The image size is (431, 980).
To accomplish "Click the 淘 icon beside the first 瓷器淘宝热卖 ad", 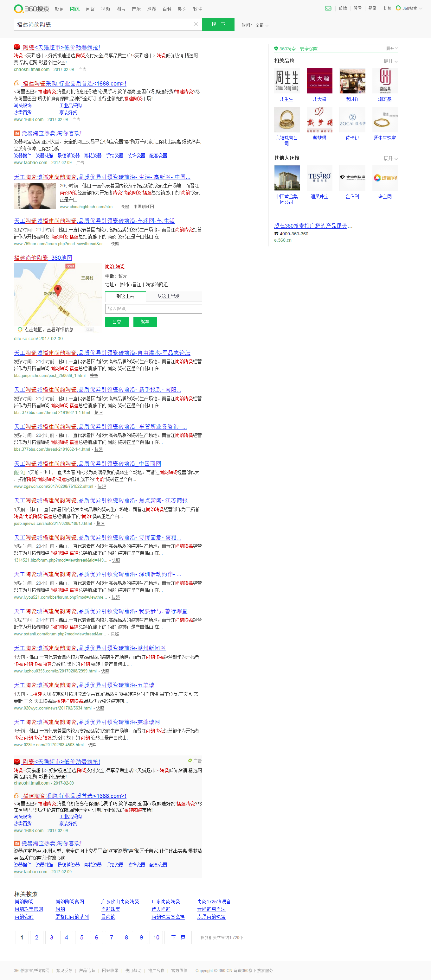I will coord(17,133).
